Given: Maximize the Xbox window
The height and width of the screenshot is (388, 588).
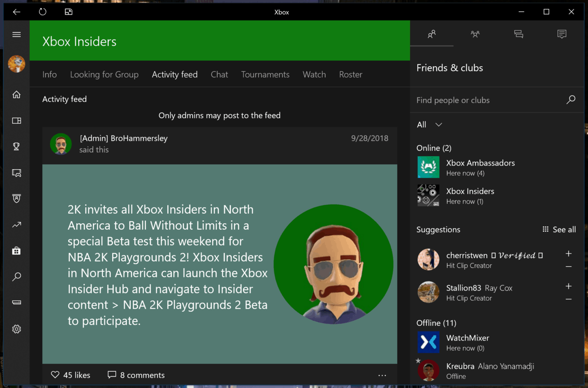Looking at the screenshot, I should (547, 12).
